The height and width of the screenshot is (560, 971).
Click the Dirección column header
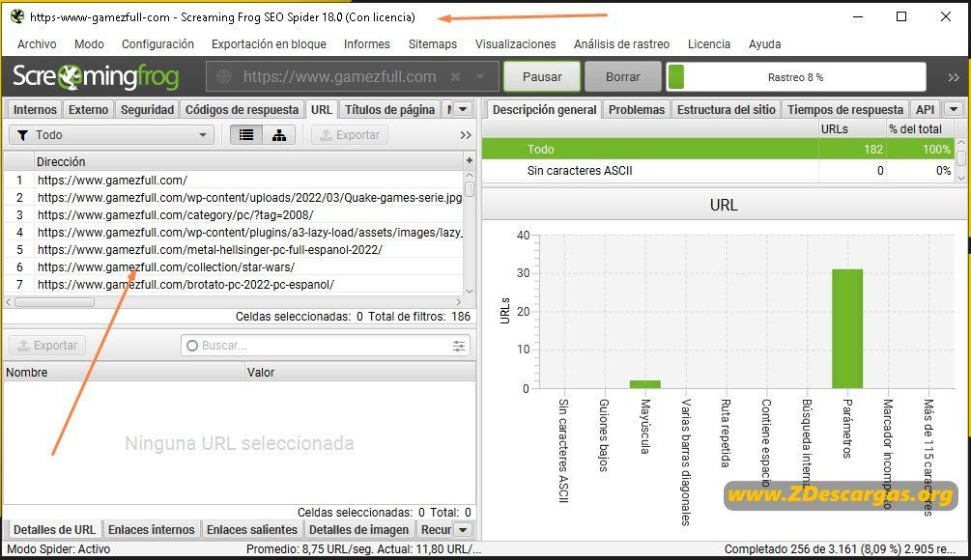pos(247,161)
